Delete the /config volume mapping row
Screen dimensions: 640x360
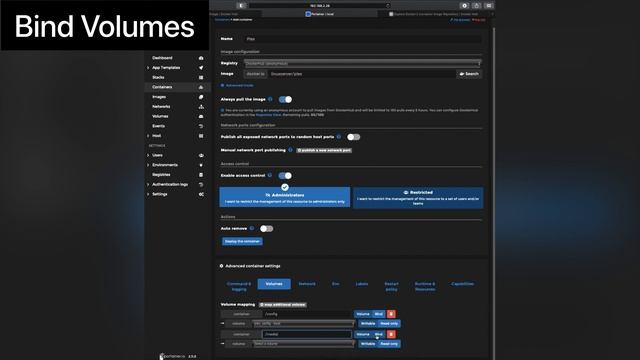391,314
